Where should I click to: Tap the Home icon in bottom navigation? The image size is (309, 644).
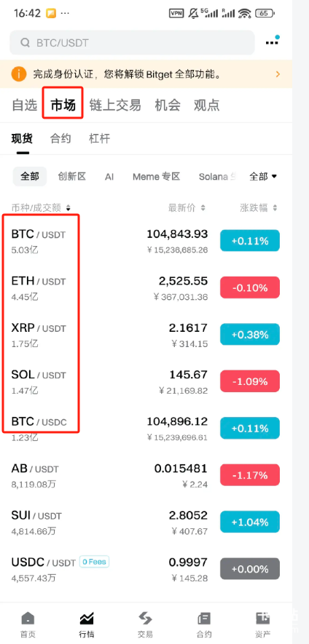tap(28, 618)
